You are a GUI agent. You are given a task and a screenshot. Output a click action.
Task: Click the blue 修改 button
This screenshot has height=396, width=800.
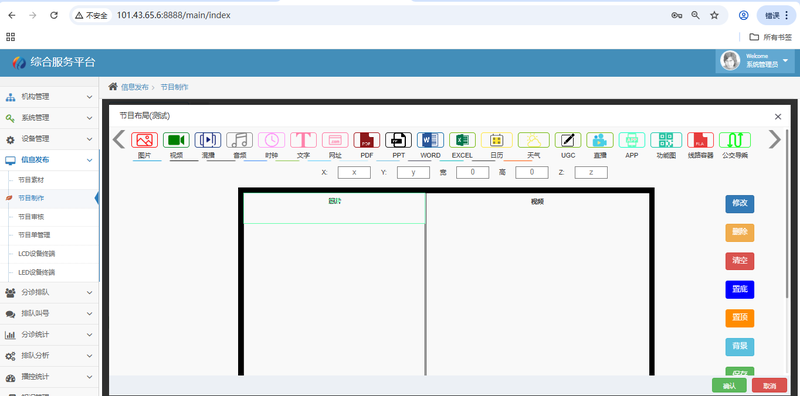(740, 204)
